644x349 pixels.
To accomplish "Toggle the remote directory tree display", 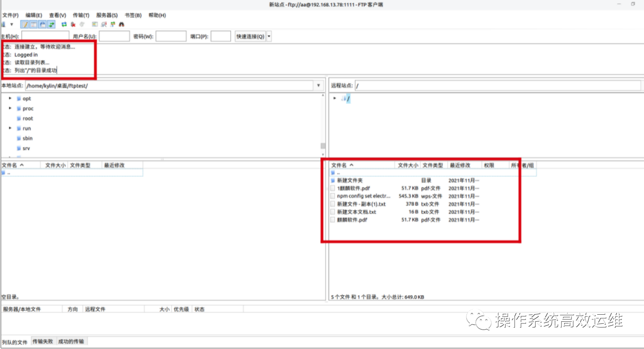I will 43,24.
